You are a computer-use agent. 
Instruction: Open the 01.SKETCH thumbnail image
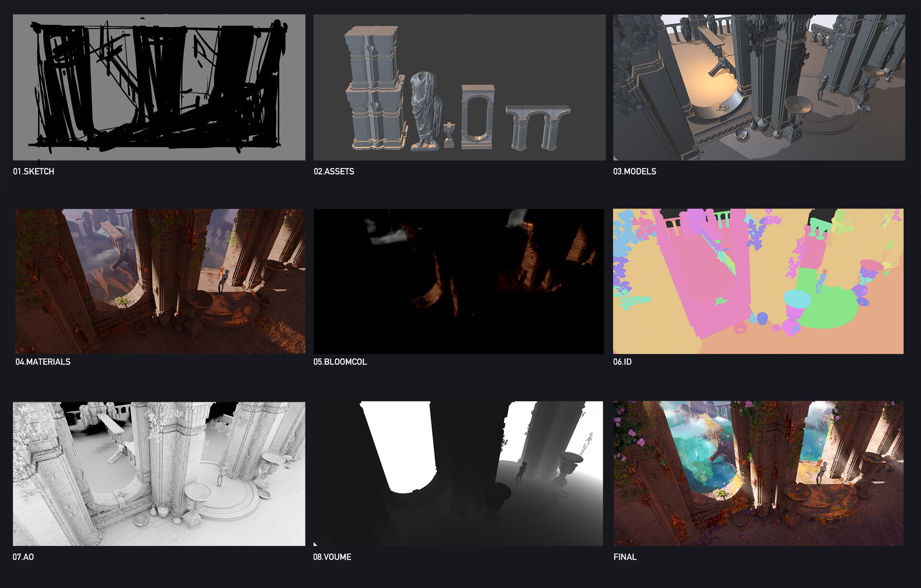pos(159,87)
